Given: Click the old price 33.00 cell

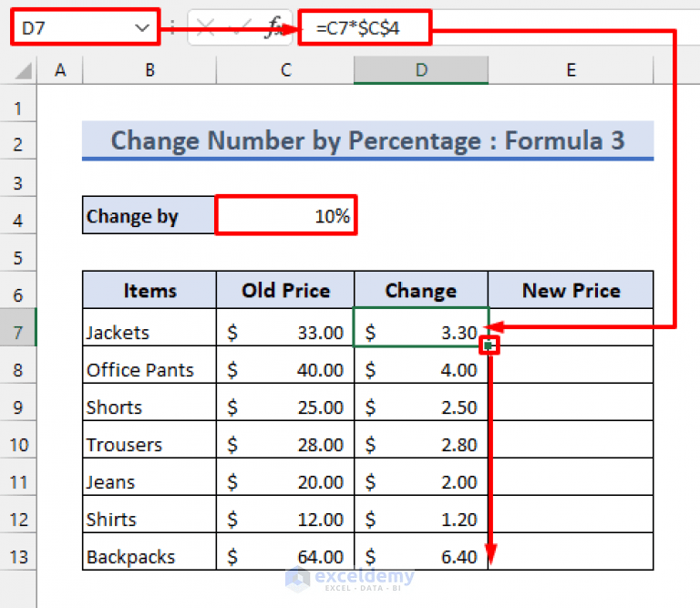Looking at the screenshot, I should pyautogui.click(x=285, y=327).
